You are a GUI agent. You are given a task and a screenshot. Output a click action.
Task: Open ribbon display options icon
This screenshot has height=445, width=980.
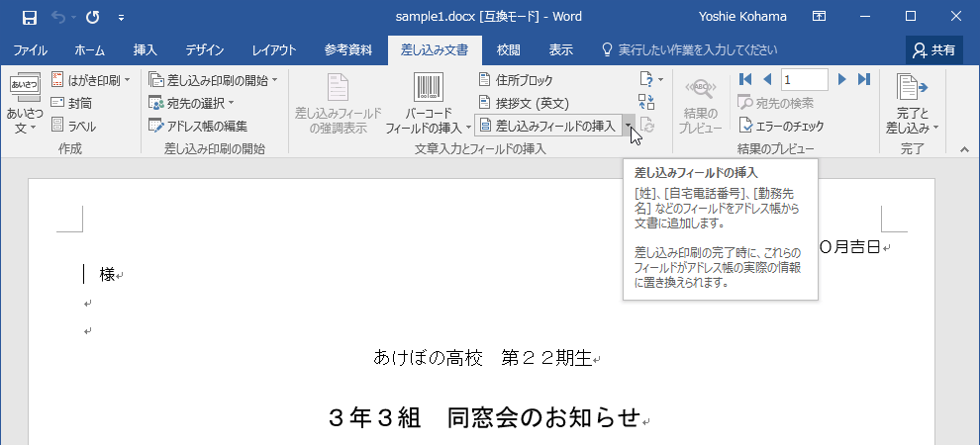point(819,17)
